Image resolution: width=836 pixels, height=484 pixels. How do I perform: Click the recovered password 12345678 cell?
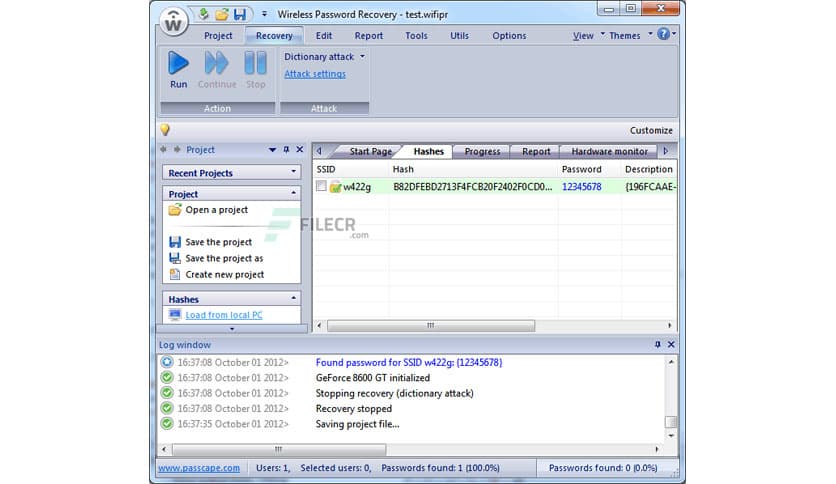click(582, 187)
